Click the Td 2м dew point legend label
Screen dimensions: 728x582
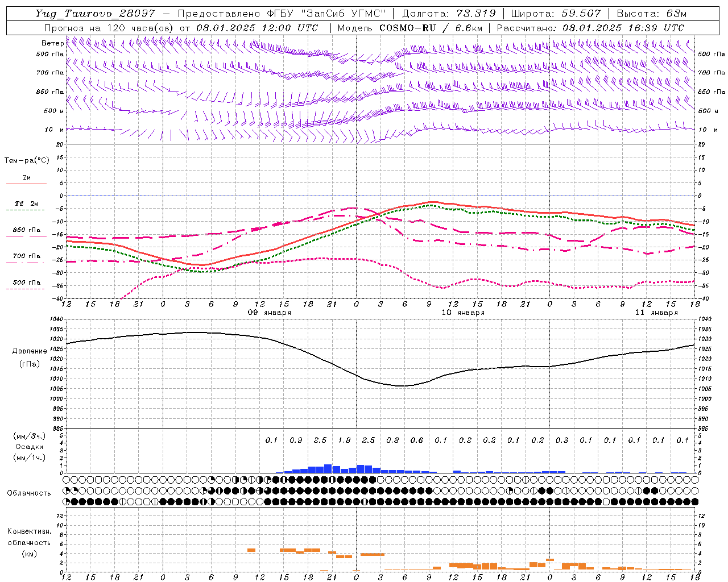(x=27, y=203)
